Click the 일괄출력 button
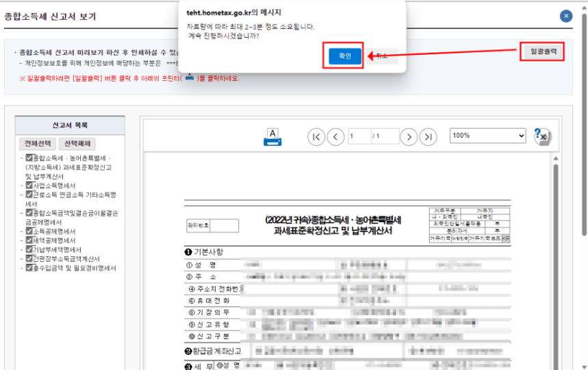This screenshot has height=370, width=588. click(544, 52)
